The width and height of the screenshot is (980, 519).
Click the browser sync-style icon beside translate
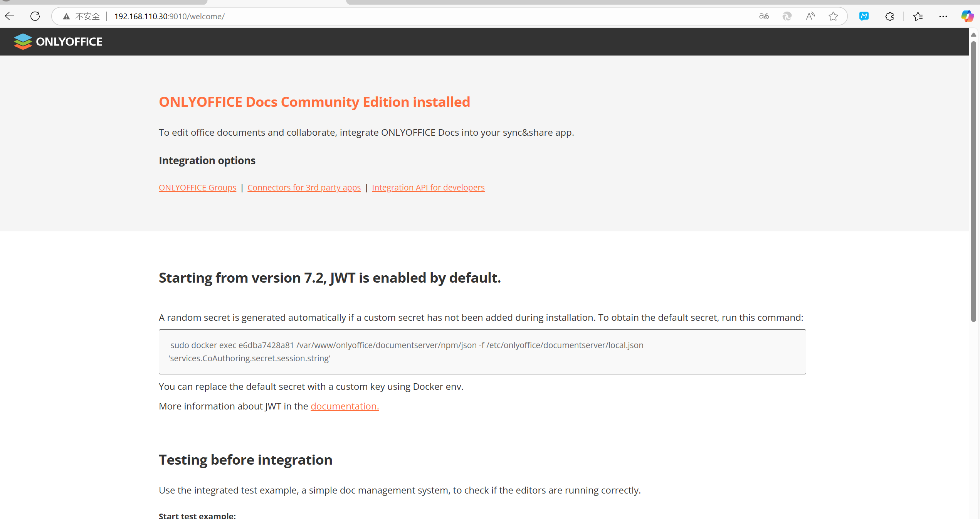[x=787, y=16]
